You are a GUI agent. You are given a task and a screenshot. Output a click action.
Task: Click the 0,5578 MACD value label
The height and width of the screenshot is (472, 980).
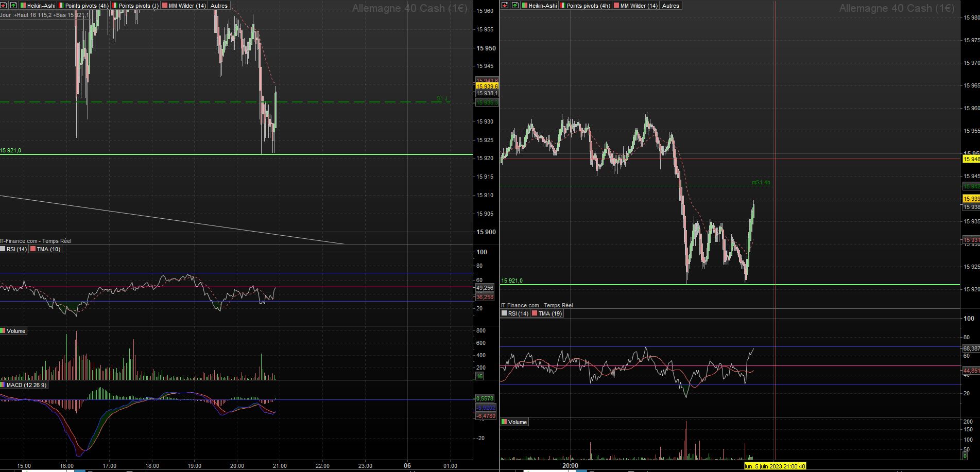pos(485,398)
